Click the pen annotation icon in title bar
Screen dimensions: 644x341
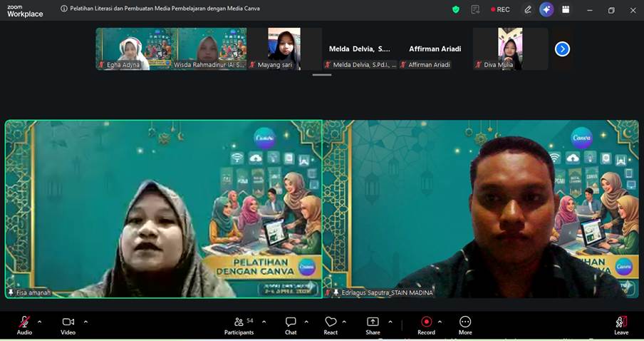pos(528,9)
